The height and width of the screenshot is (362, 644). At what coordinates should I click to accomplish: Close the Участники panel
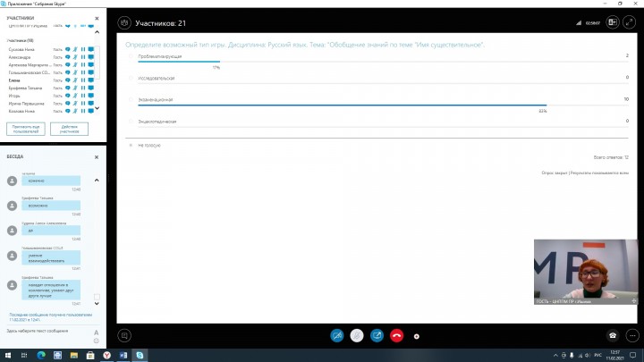coord(97,17)
